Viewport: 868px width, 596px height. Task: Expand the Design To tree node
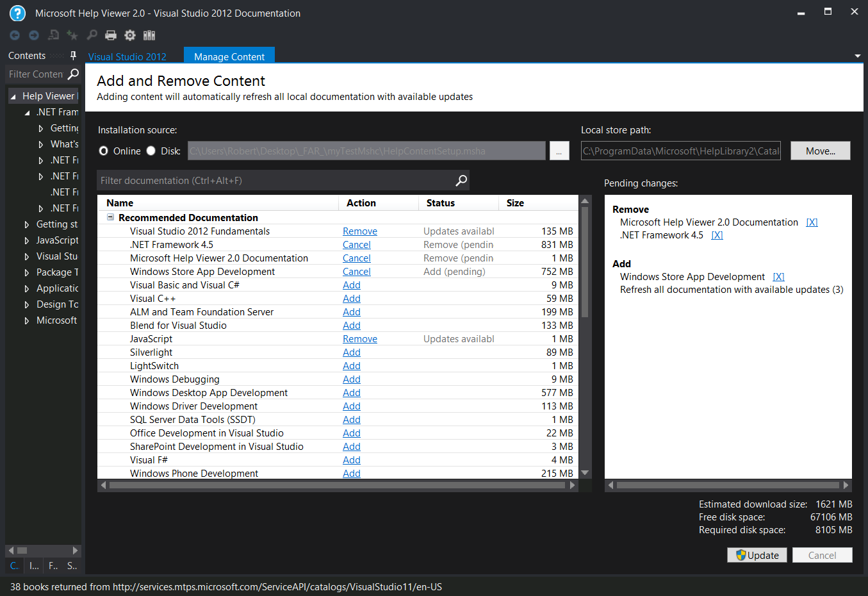(x=27, y=304)
